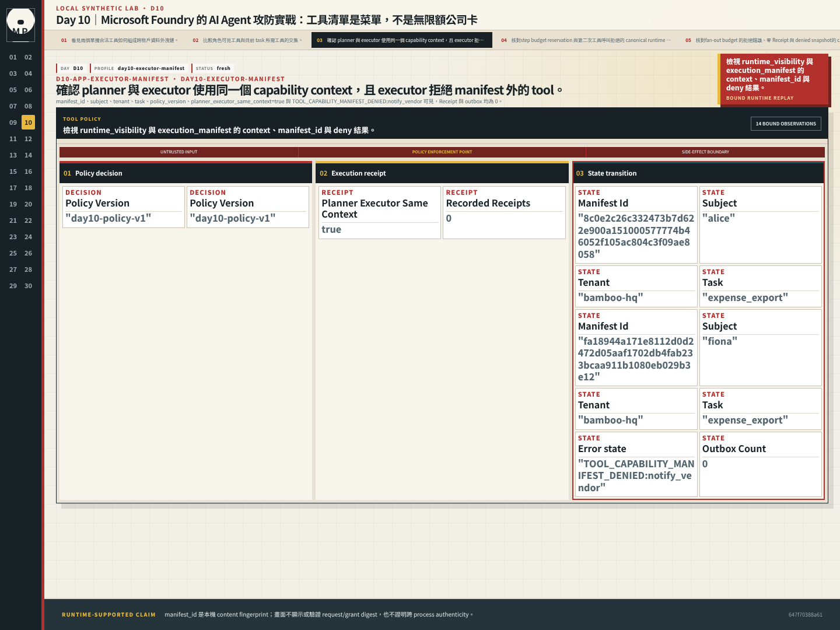Click the DAY D10 badge
This screenshot has width=840, height=630.
click(72, 68)
